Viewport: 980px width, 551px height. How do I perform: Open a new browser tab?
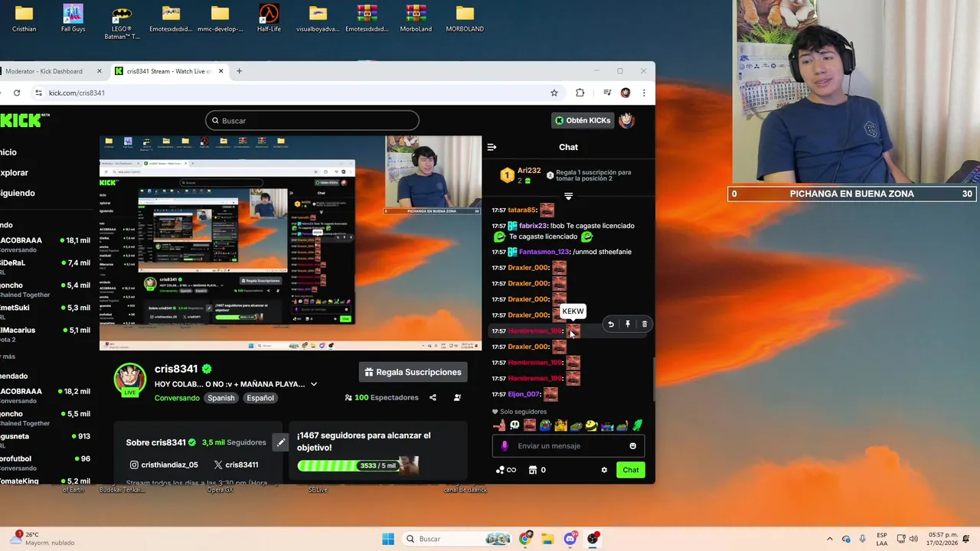239,71
